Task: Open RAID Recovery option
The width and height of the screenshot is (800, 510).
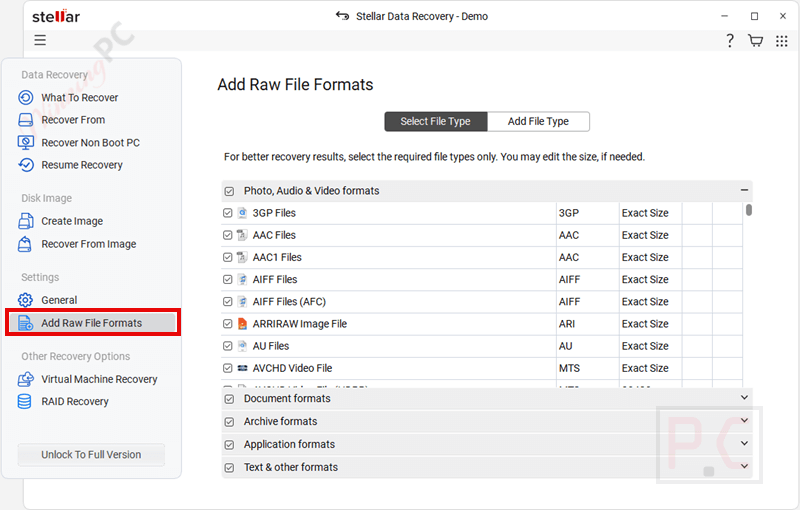Action: pyautogui.click(x=75, y=402)
